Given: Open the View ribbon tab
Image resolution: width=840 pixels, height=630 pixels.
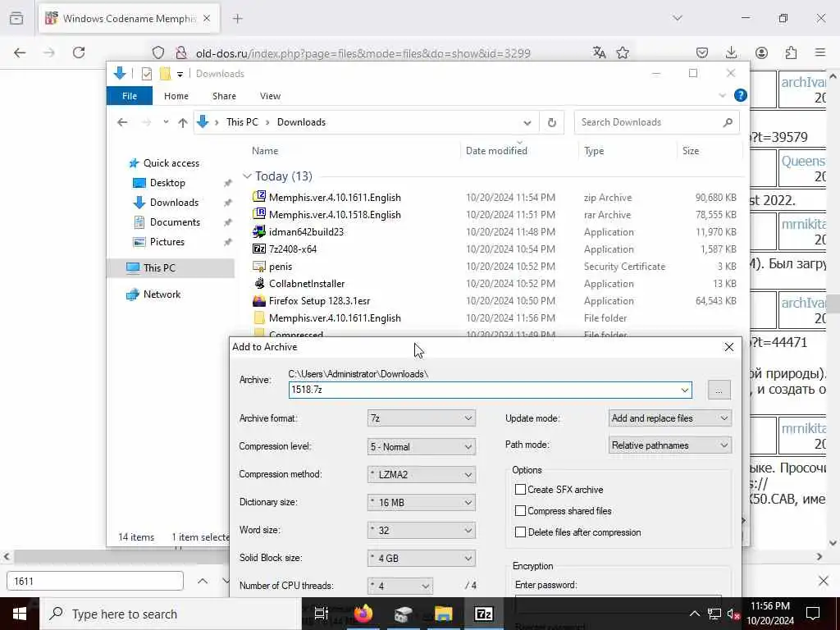Looking at the screenshot, I should pos(270,96).
